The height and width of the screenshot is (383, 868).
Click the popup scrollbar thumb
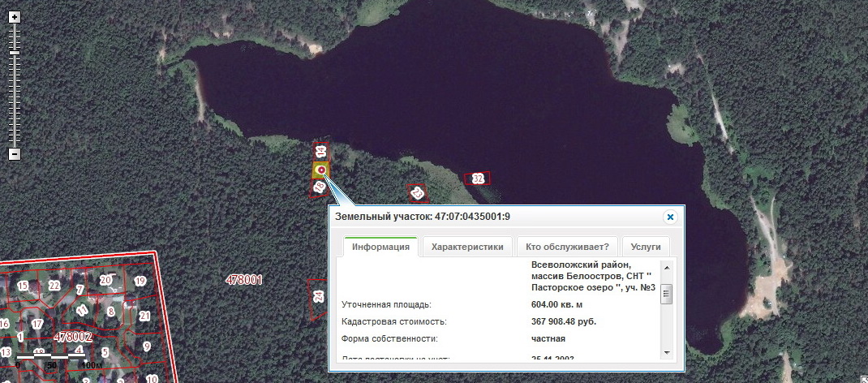[667, 294]
